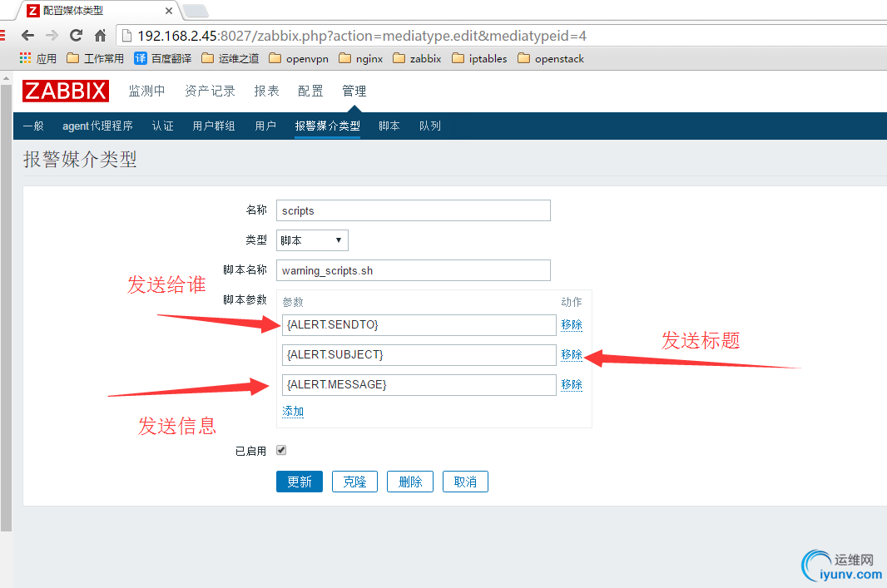Remove the {ALERT.SUBJECT} parameter via 移除
887x588 pixels.
[x=572, y=354]
